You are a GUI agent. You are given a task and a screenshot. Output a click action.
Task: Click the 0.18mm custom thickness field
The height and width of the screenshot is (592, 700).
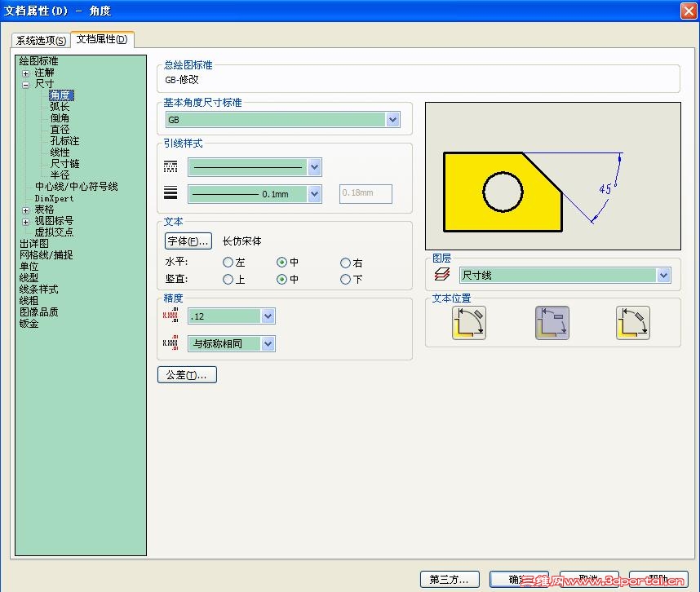pos(366,193)
